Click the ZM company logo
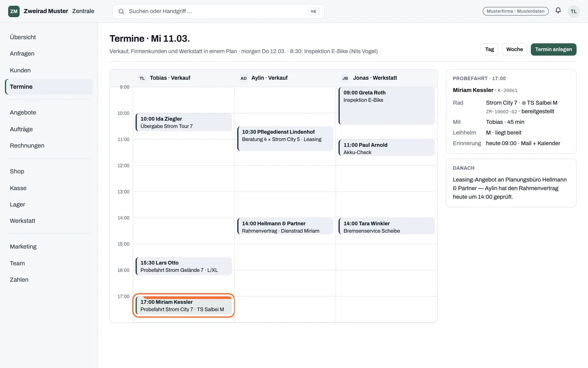Viewport: 588px width, 368px height. click(14, 11)
